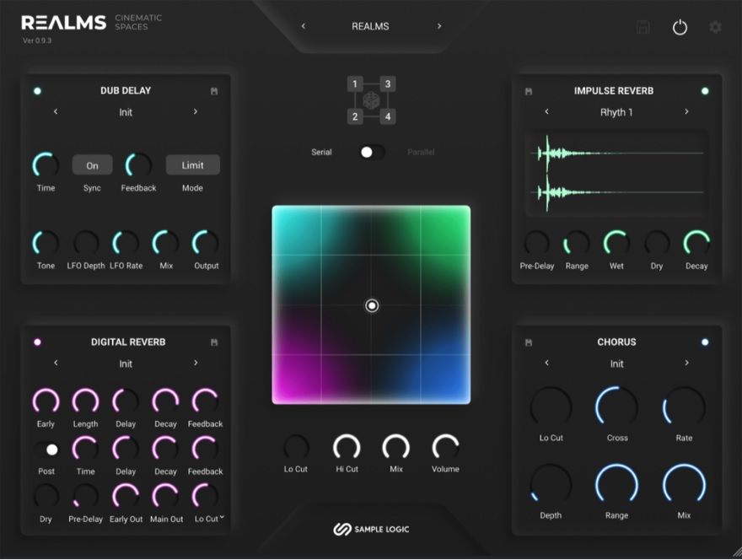The image size is (742, 560).
Task: Save the Dub Delay preset icon
Action: 214,91
